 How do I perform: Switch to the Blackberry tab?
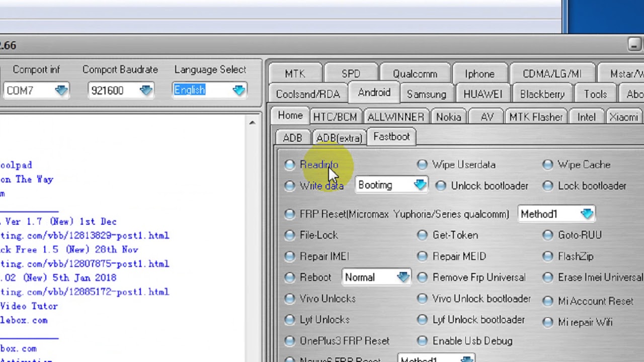(542, 95)
